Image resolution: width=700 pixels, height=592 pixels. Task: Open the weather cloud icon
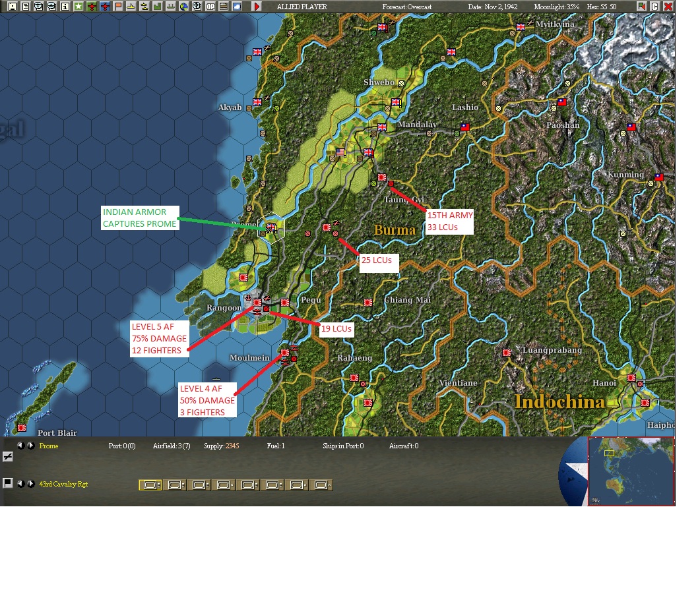[237, 6]
